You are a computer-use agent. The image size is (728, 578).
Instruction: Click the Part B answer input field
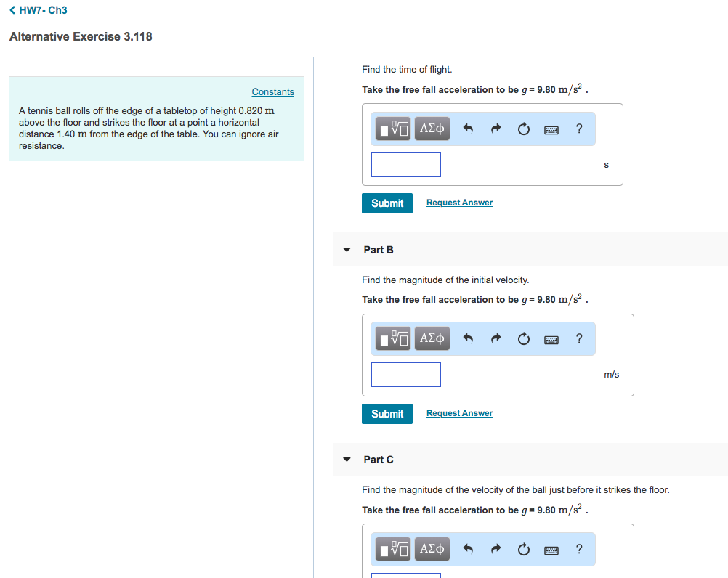coord(405,374)
